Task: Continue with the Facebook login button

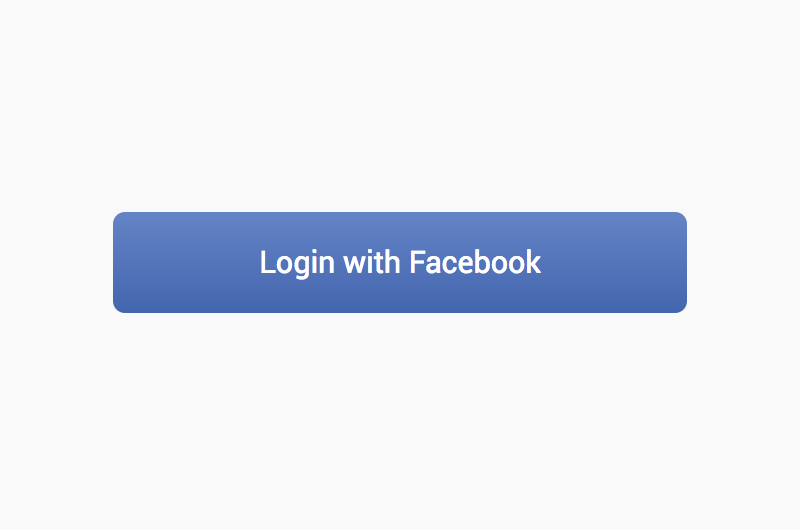Action: coord(400,262)
